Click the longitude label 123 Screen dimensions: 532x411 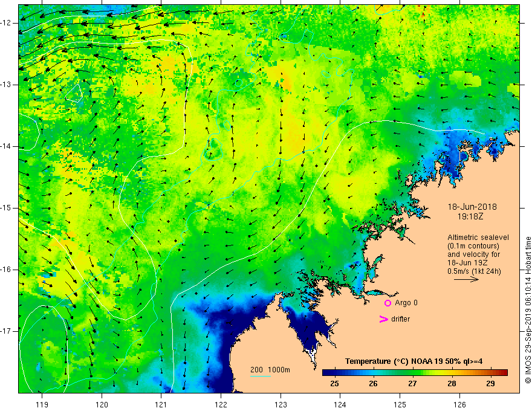tap(281, 404)
